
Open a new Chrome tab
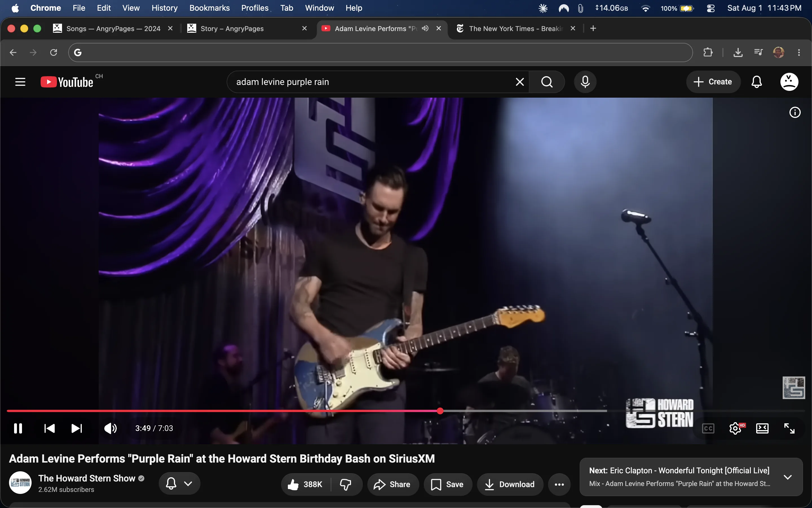593,28
